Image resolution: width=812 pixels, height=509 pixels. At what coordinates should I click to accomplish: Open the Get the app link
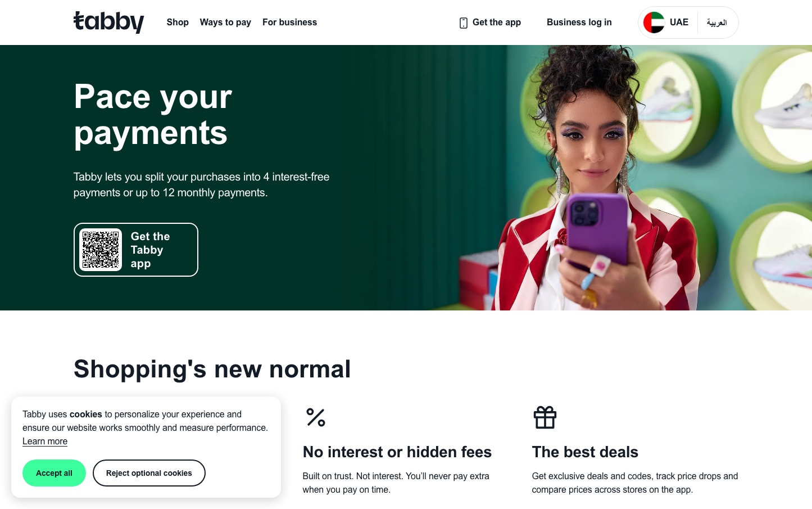coord(490,22)
